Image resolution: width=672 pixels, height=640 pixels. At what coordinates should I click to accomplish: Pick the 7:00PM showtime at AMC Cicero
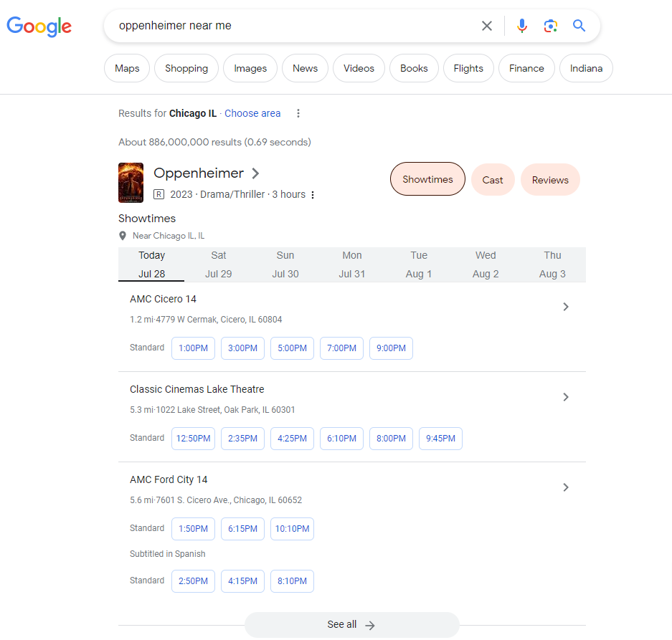pos(341,348)
